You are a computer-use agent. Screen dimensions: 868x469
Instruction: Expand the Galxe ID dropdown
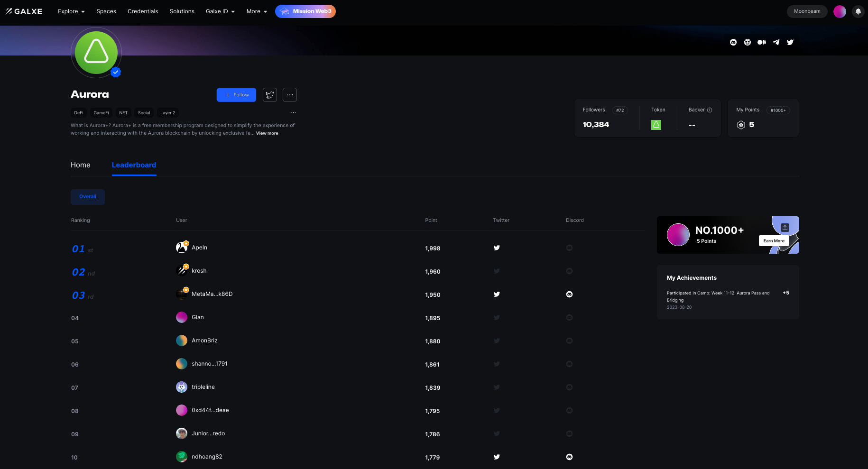click(220, 11)
